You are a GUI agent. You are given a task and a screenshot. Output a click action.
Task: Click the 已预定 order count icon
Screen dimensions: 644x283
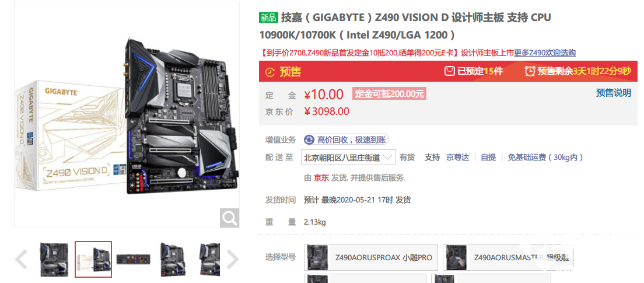tap(450, 71)
